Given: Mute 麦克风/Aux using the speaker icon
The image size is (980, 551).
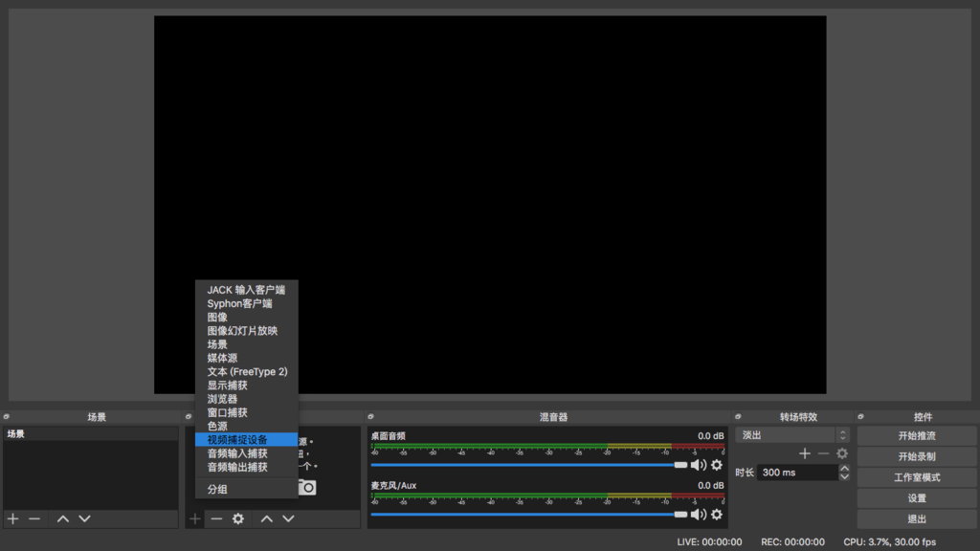Looking at the screenshot, I should [x=700, y=513].
